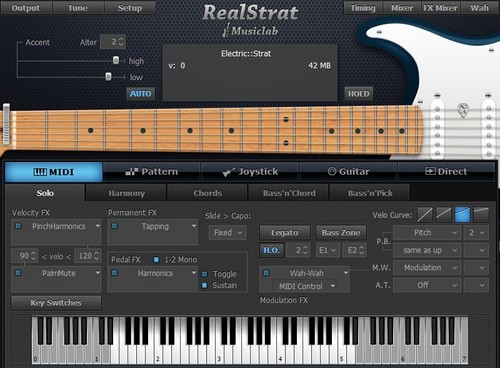This screenshot has height=368, width=500.
Task: Click the Accent high slider handle
Action: [116, 60]
